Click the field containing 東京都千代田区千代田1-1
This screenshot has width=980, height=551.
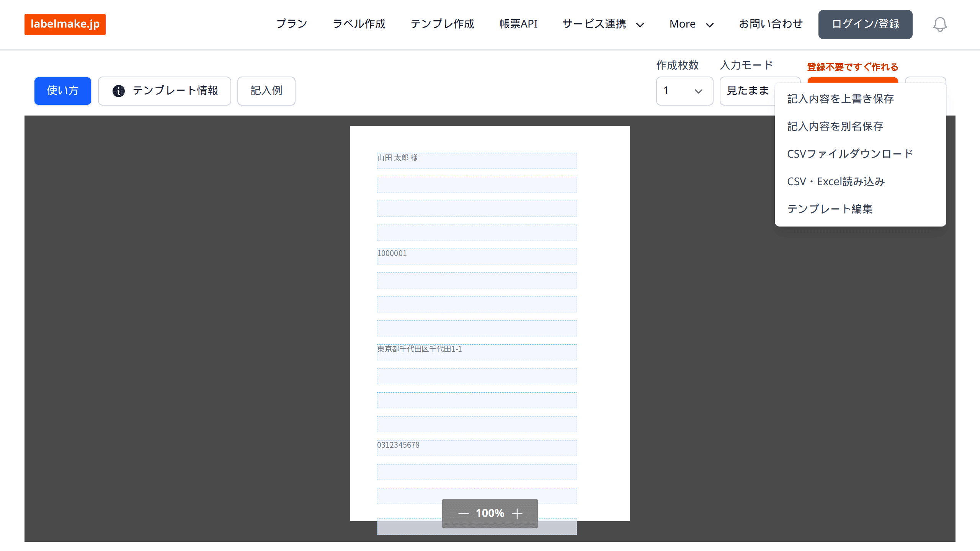click(x=477, y=352)
